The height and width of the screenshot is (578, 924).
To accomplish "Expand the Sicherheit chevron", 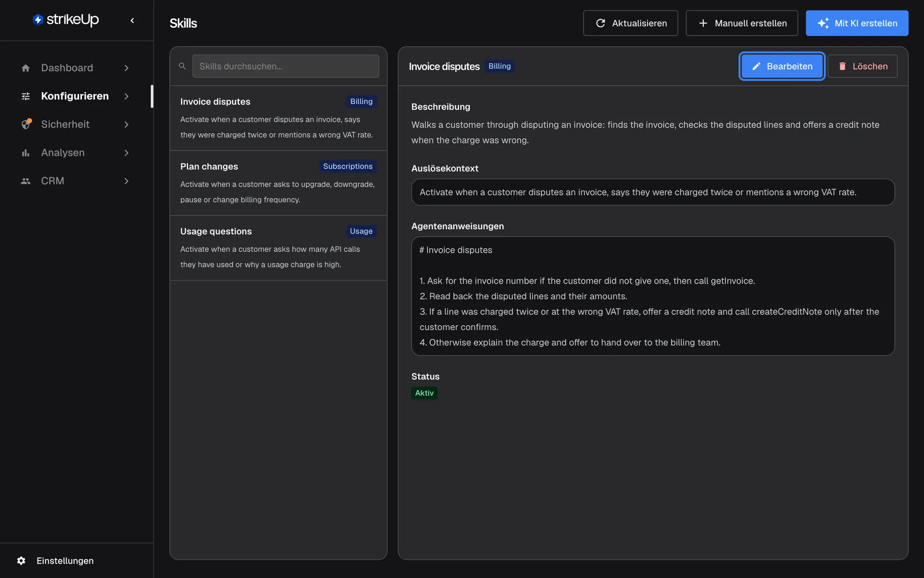I will pyautogui.click(x=126, y=124).
